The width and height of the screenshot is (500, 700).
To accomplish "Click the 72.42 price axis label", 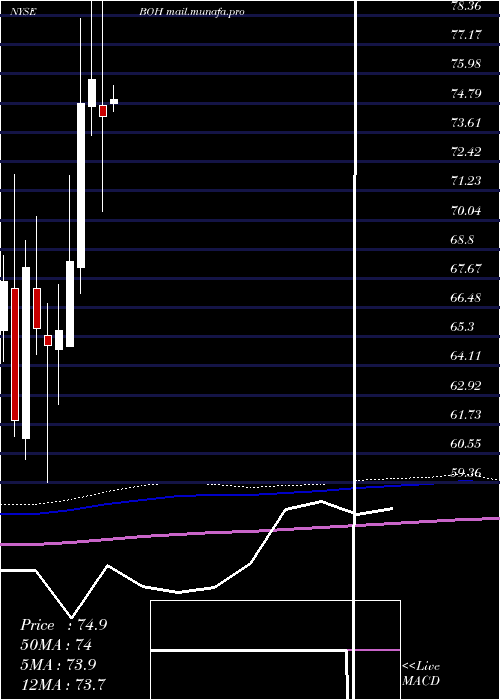I will tap(466, 151).
